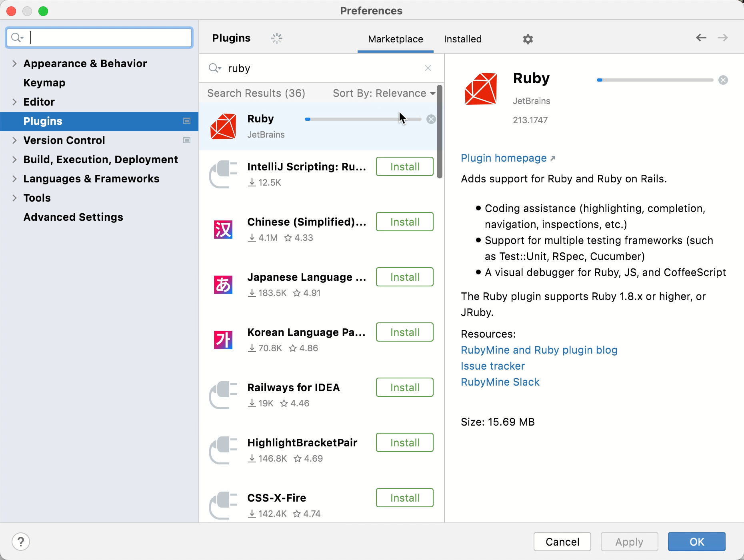Select Japanese Language pack icon
744x560 pixels.
tap(223, 285)
